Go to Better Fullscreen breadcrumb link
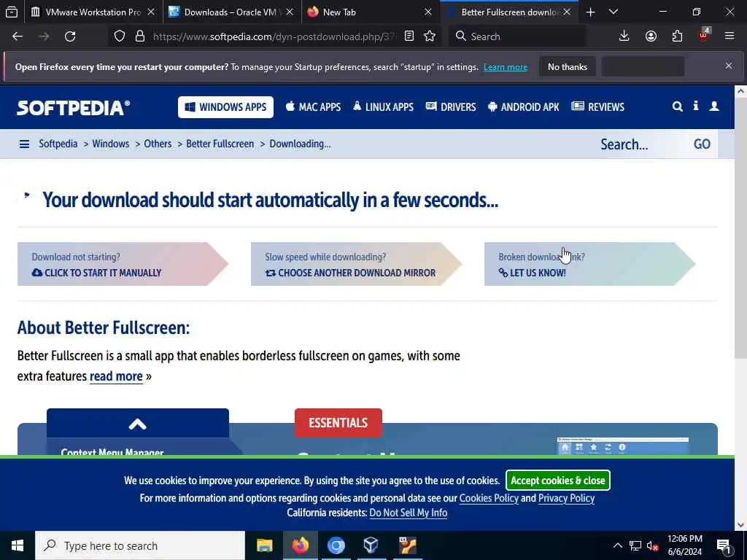 (220, 144)
